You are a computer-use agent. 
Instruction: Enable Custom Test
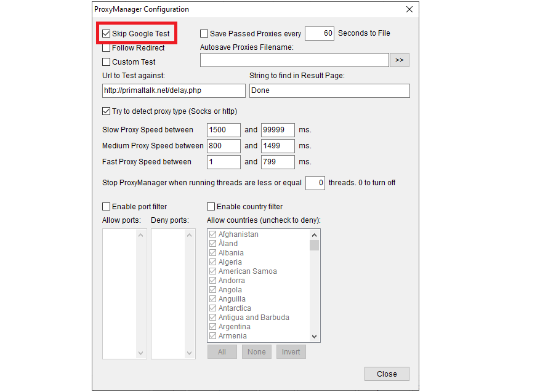click(106, 62)
